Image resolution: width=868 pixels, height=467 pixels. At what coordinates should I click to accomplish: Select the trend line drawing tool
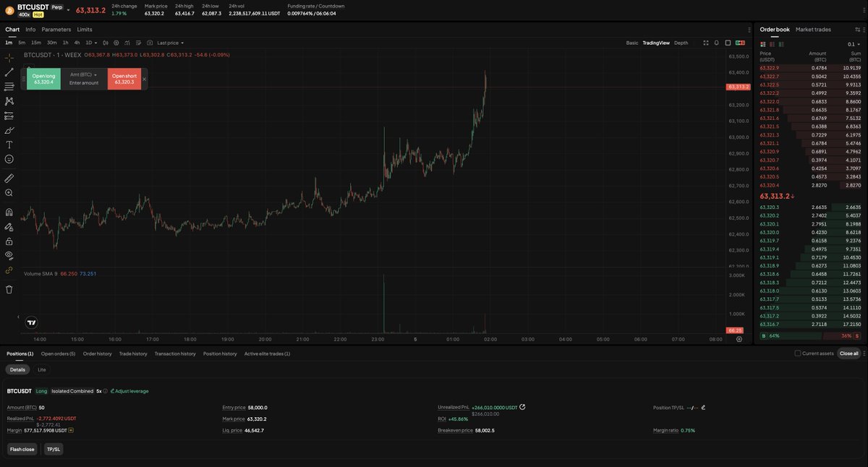click(x=9, y=72)
